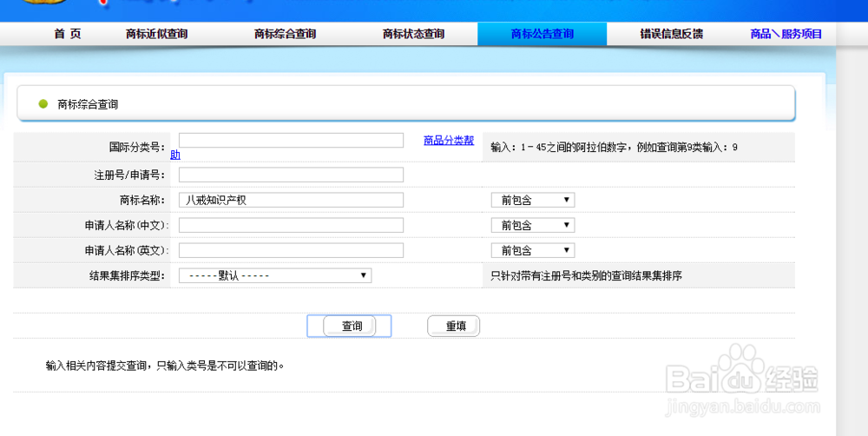868x436 pixels.
Task: Open the 前包含 dropdown for 商标名称
Action: [533, 200]
